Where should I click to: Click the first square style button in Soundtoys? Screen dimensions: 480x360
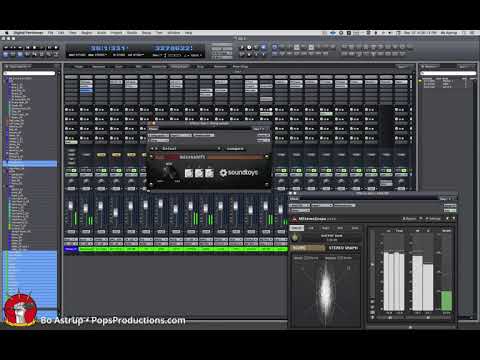coord(189,173)
